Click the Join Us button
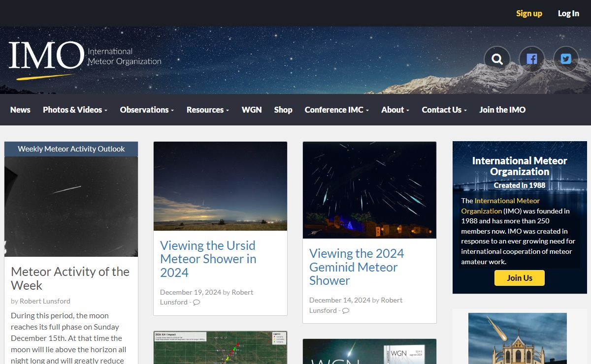Viewport: 591px width, 364px height. tap(520, 278)
